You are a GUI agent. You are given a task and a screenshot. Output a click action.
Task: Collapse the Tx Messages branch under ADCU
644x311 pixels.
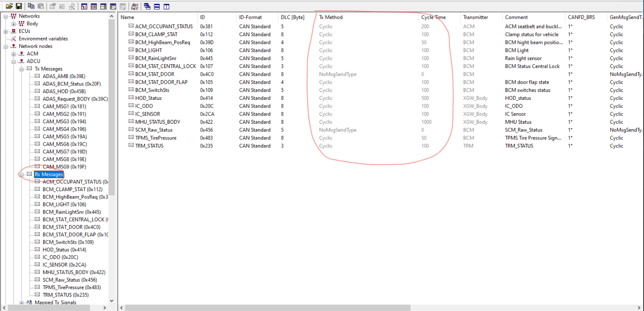point(21,68)
